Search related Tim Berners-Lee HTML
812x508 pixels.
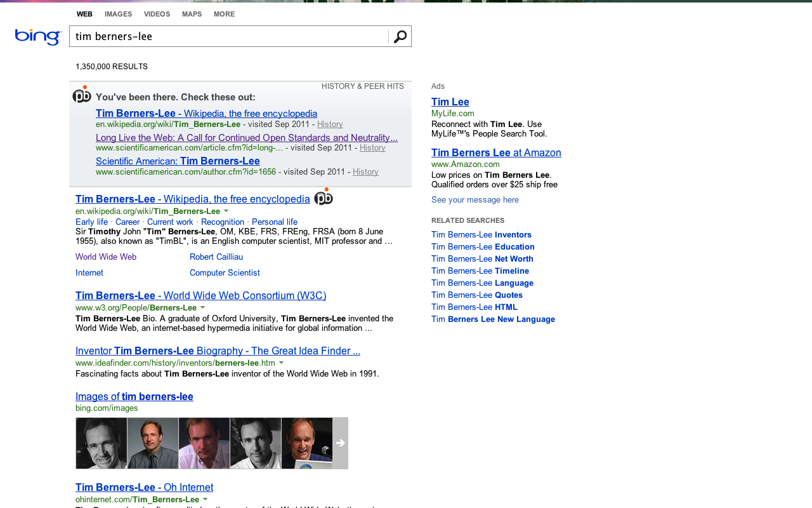pyautogui.click(x=475, y=307)
